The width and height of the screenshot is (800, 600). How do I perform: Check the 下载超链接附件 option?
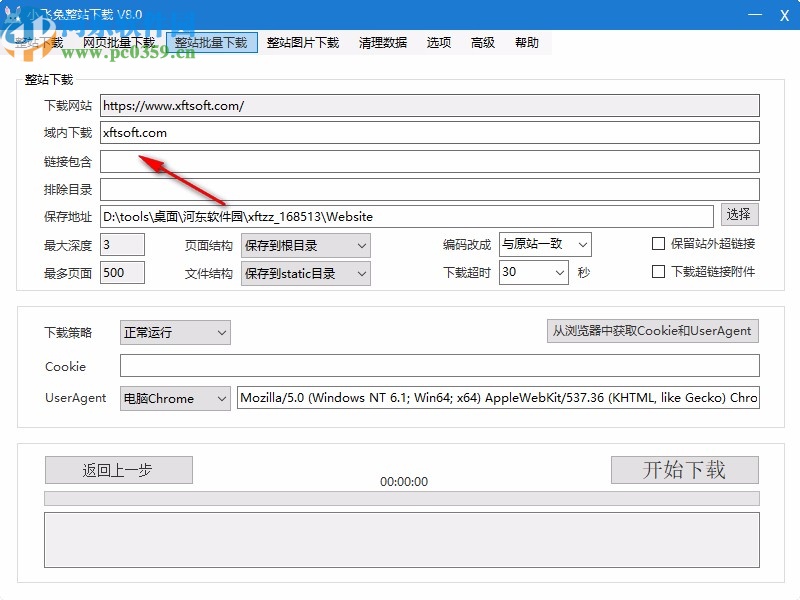[x=658, y=271]
